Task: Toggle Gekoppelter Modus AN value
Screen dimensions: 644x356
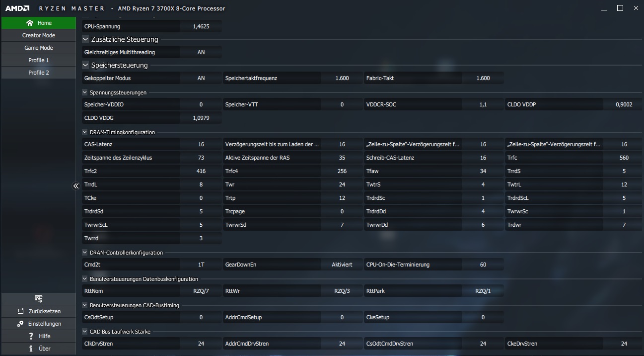Action: 201,78
